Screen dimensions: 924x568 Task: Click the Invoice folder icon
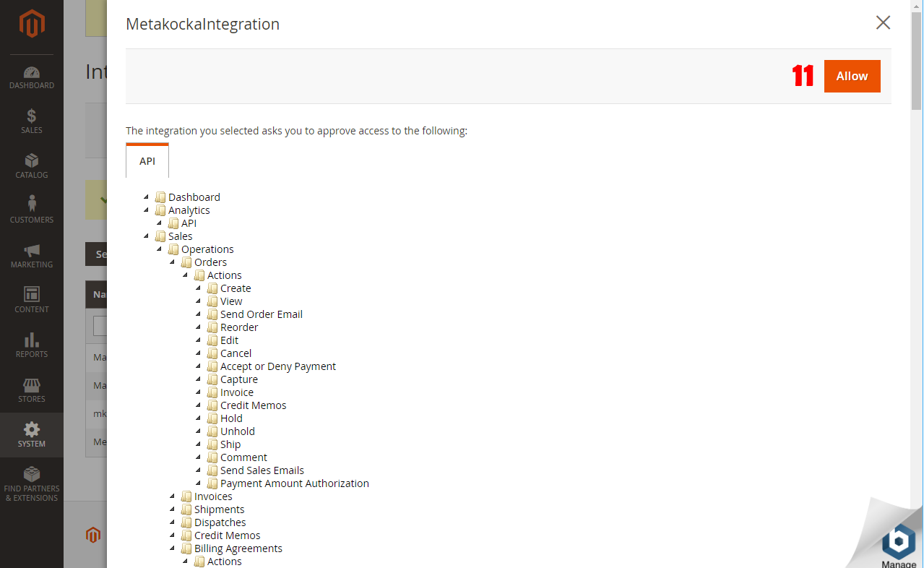[212, 392]
